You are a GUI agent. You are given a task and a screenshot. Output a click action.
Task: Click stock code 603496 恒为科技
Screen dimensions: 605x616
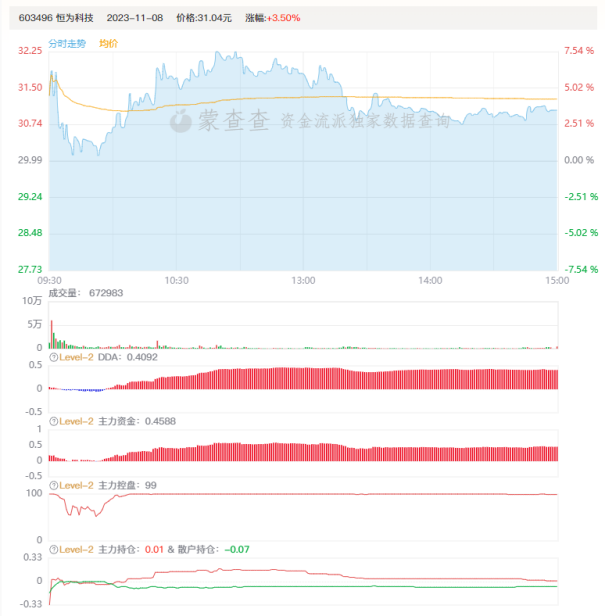(x=56, y=18)
